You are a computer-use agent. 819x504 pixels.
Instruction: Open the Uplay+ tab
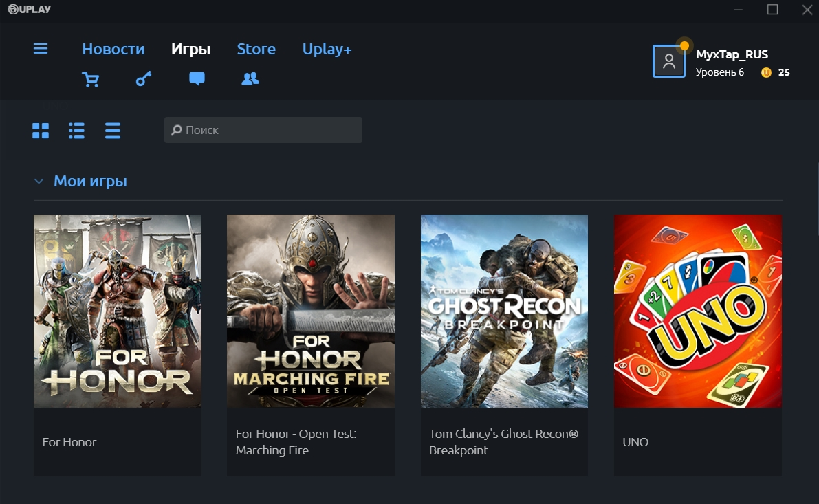327,49
